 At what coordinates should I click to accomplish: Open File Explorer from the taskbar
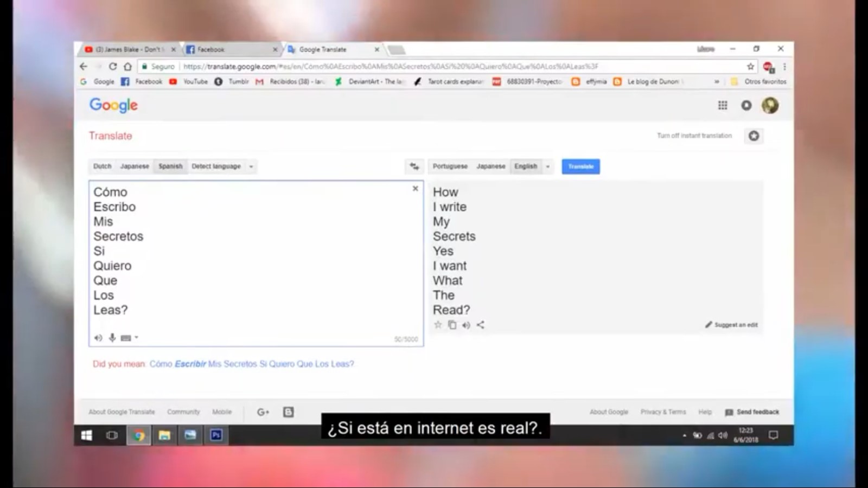click(x=164, y=435)
